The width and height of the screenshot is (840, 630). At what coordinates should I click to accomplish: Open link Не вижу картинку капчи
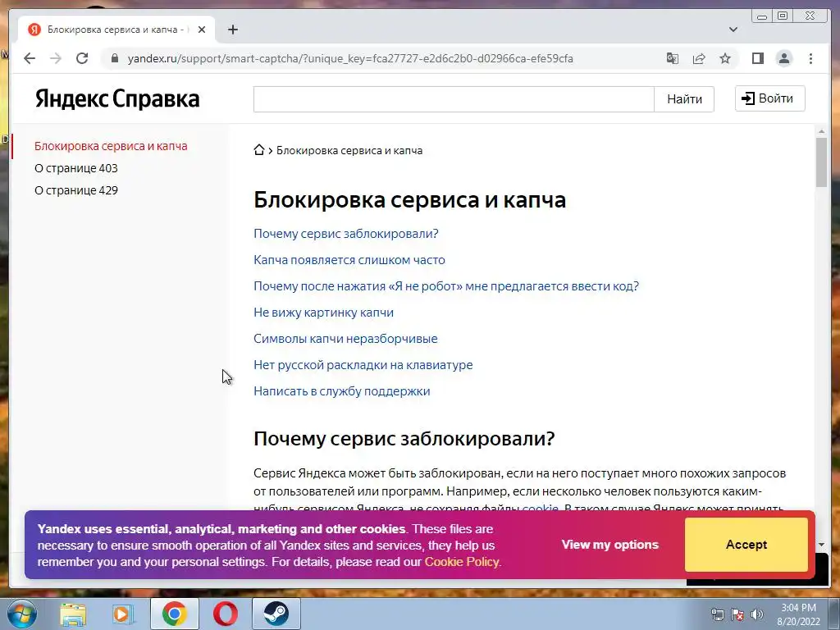323,313
